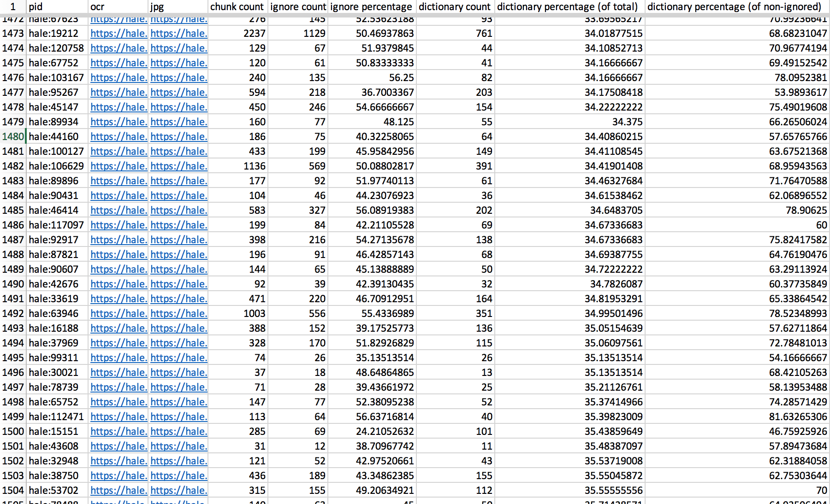Click cell hale:103167
This screenshot has width=830, height=504.
pos(57,77)
